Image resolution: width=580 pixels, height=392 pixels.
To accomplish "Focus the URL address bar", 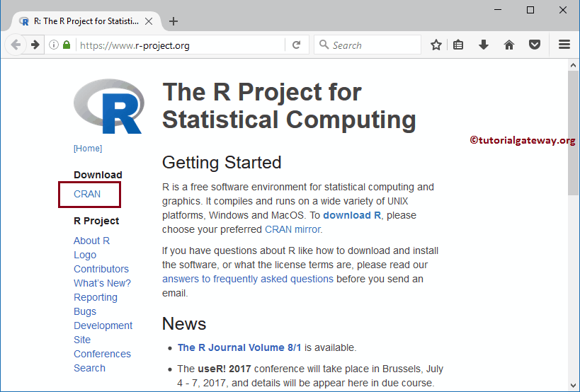I will click(181, 45).
